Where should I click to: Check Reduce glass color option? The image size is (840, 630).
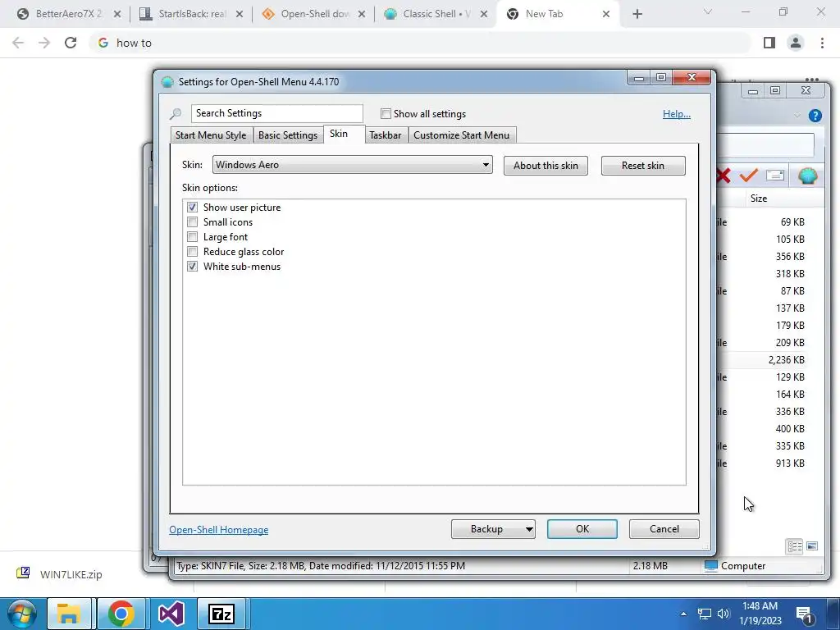(192, 252)
